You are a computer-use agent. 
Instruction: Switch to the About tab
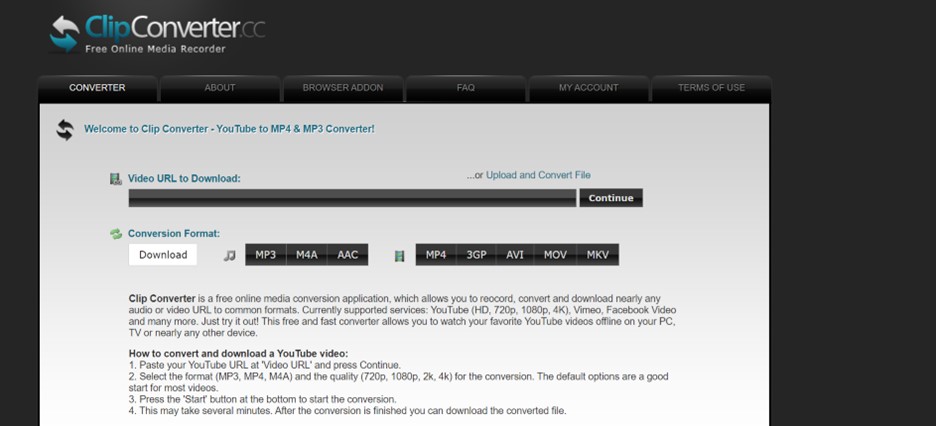[220, 88]
